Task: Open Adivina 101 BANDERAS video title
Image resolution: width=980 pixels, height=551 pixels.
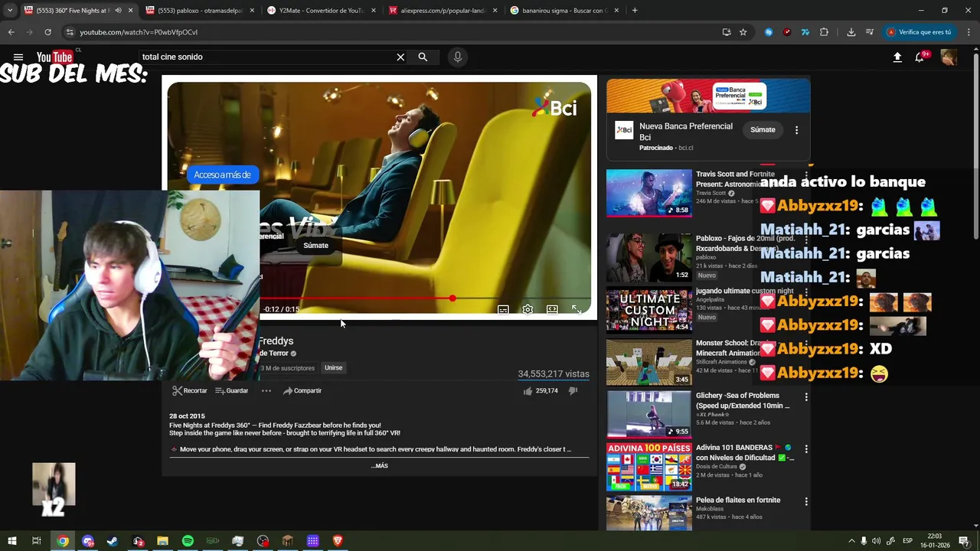Action: coord(745,453)
